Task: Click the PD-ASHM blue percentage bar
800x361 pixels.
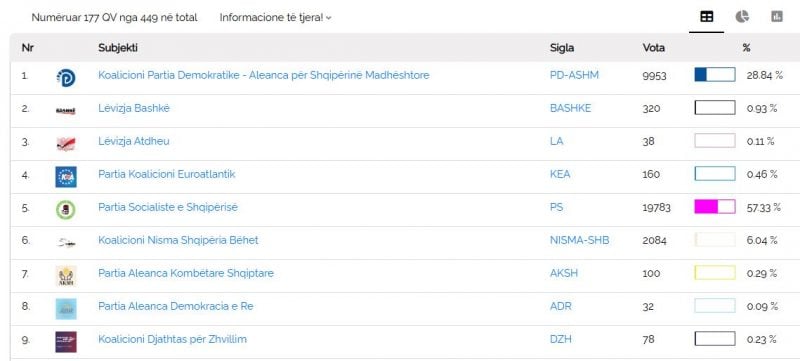Action: tap(715, 74)
